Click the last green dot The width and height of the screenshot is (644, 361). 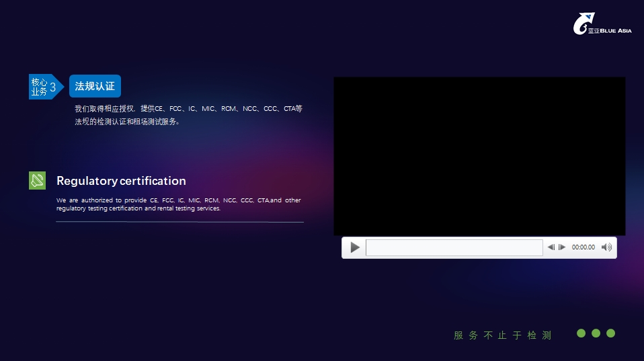pos(610,333)
